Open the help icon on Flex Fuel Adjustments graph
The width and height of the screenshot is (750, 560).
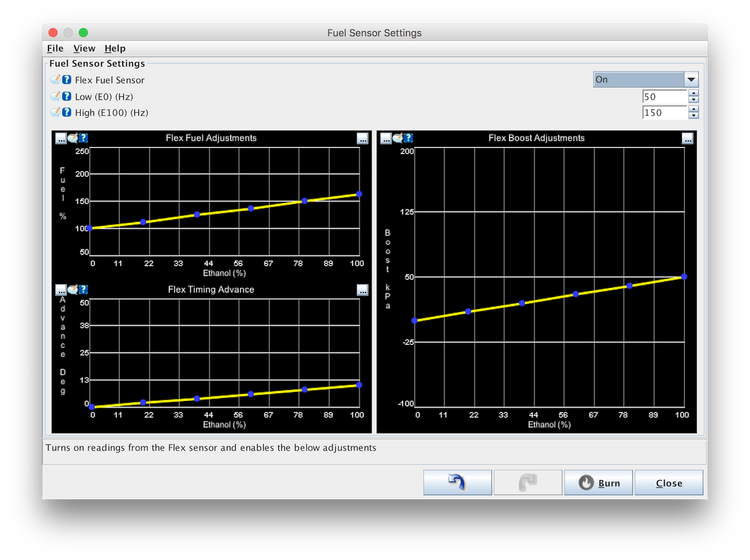point(83,138)
